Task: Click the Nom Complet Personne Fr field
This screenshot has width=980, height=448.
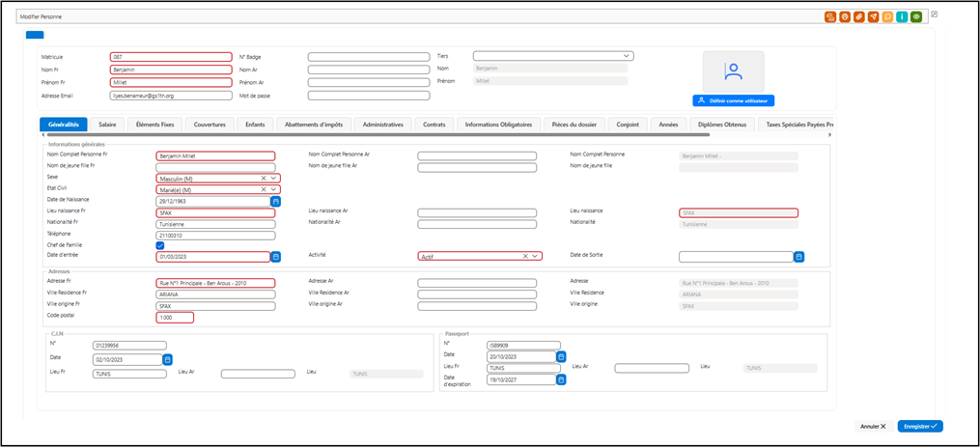Action: coord(215,155)
